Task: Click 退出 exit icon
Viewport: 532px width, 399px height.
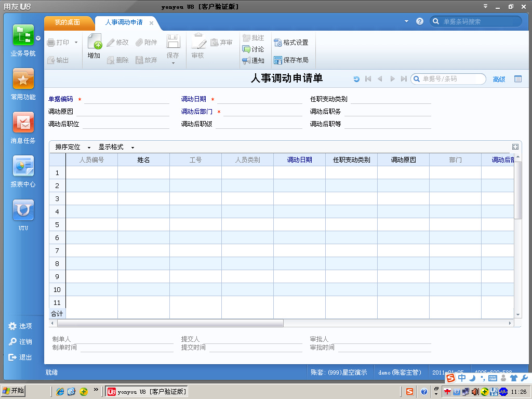Action: click(x=12, y=357)
